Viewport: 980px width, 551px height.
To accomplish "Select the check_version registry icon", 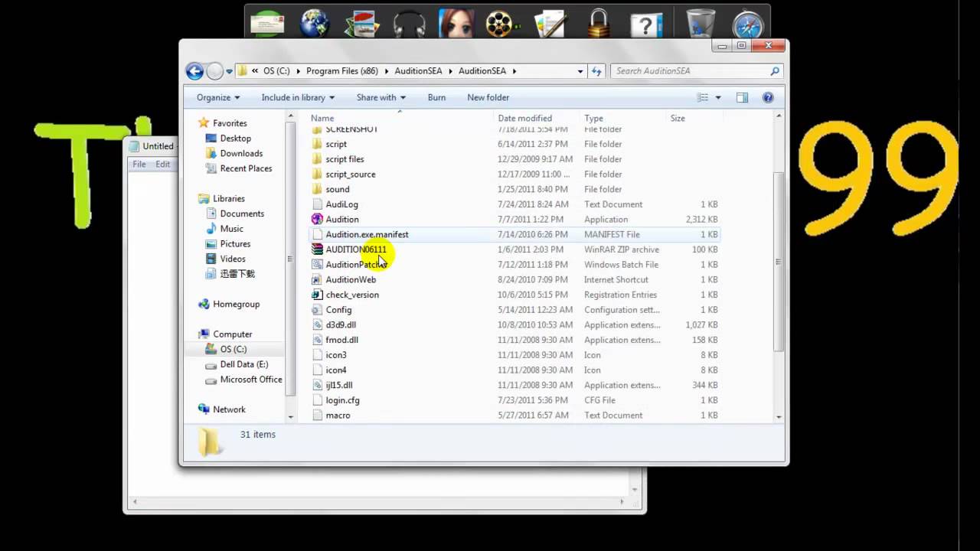I will [x=317, y=295].
